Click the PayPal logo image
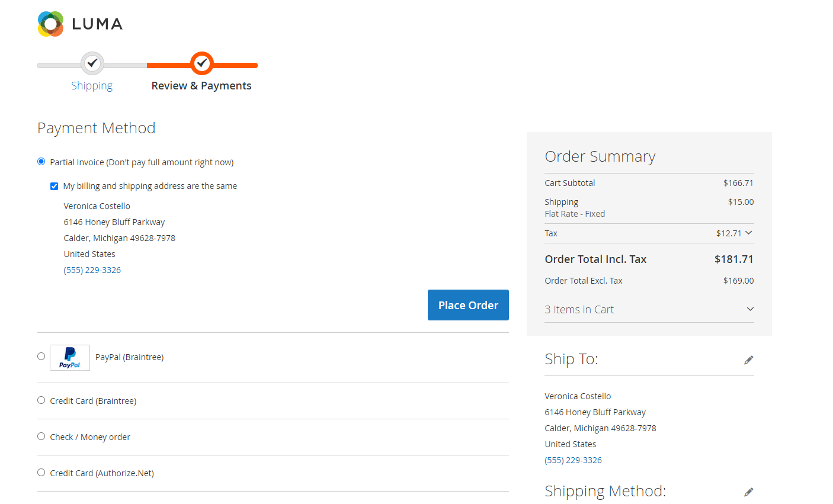This screenshot has width=833, height=504. tap(70, 358)
